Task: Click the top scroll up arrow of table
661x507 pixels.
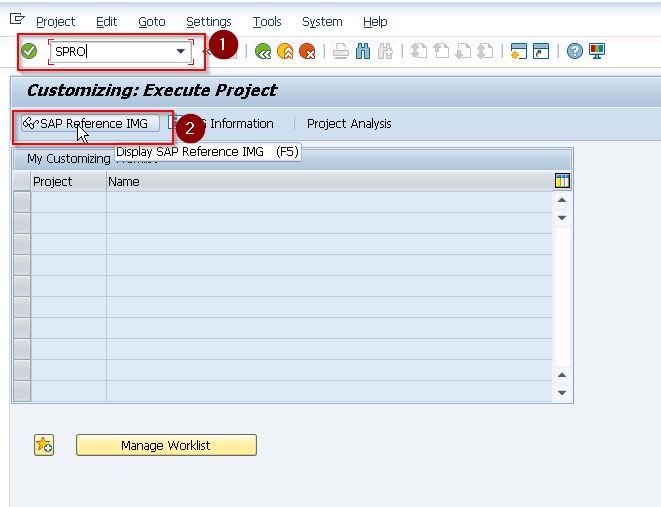Action: [x=562, y=200]
